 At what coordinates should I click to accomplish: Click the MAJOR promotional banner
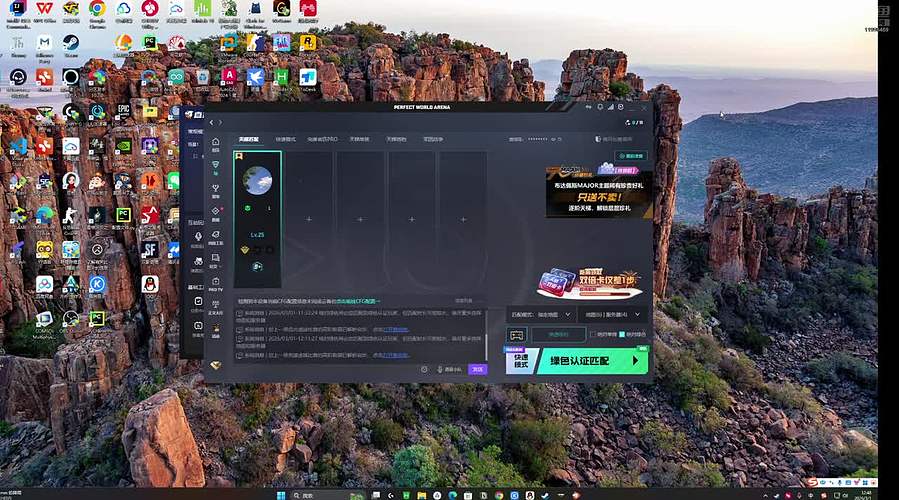coord(599,191)
